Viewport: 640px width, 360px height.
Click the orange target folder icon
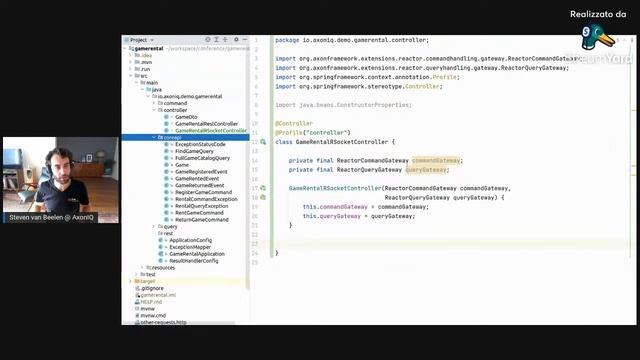coord(137,281)
